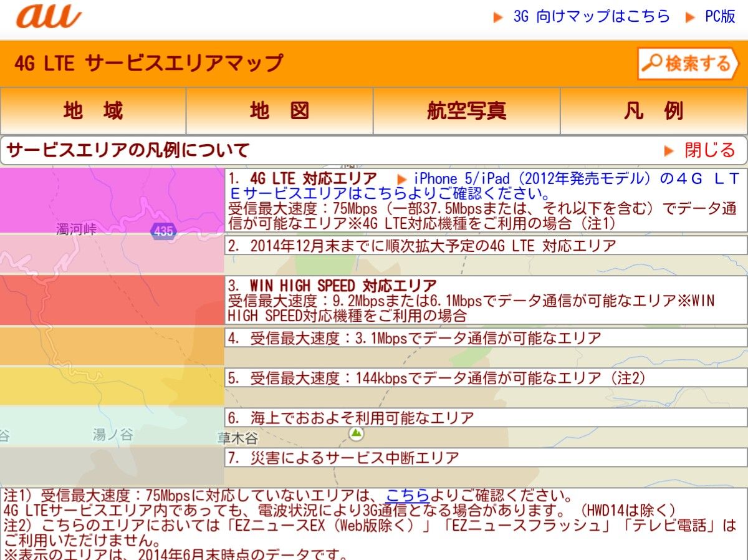
Task: Click the 4G LTE サービスエリアマップ title
Action: pos(148,63)
